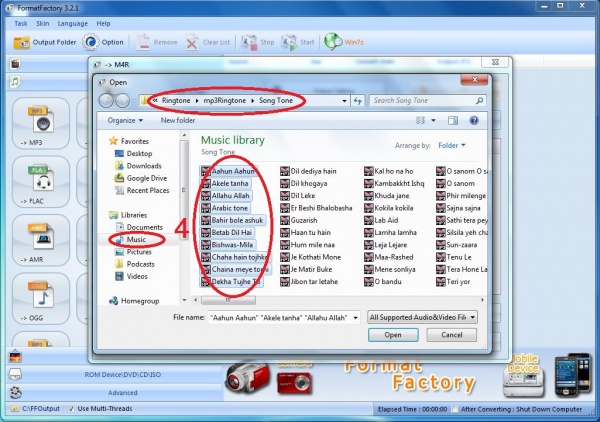The image size is (600, 422).
Task: Select the file Dil dediya hain
Action: pyautogui.click(x=308, y=171)
